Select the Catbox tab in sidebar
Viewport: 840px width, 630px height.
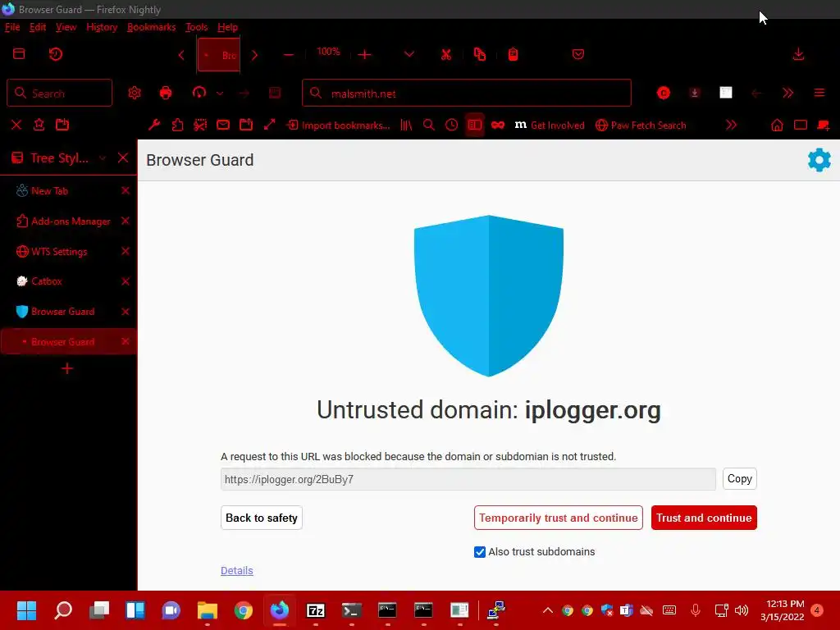point(69,281)
